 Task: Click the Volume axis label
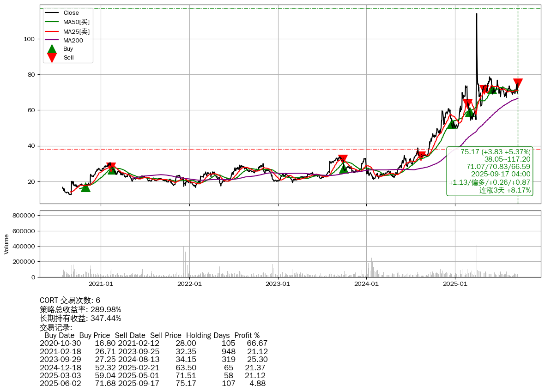6,244
